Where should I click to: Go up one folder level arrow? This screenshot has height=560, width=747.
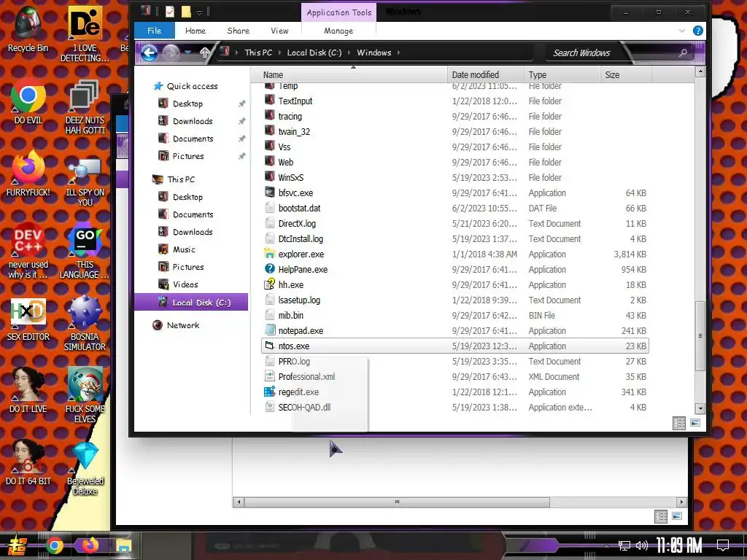pos(204,52)
